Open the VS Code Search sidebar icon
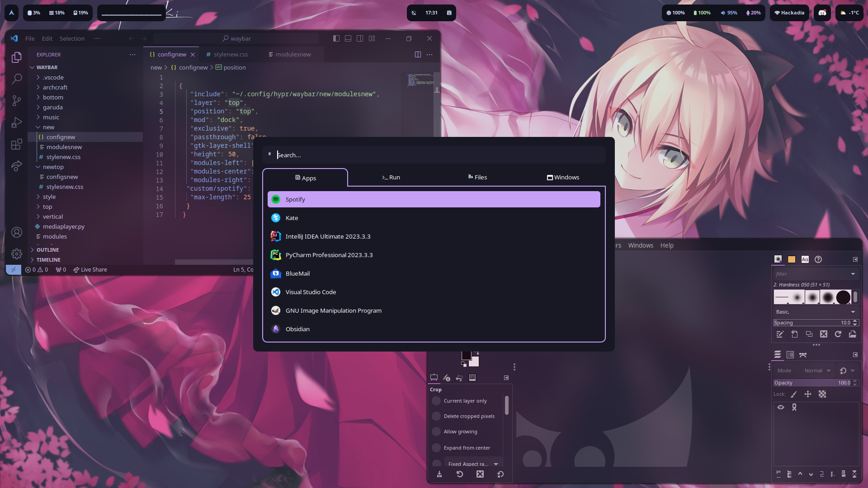868x488 pixels. [x=17, y=79]
